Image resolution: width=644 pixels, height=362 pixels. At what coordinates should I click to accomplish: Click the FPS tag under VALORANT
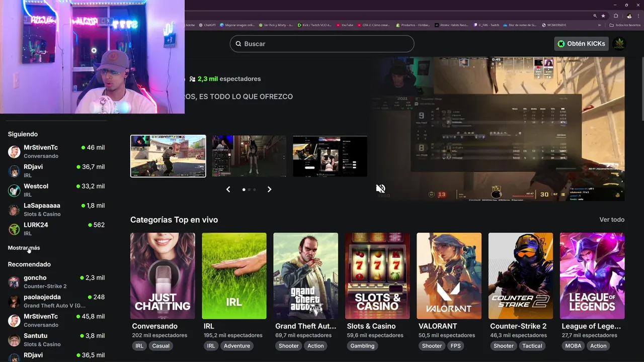point(455,346)
